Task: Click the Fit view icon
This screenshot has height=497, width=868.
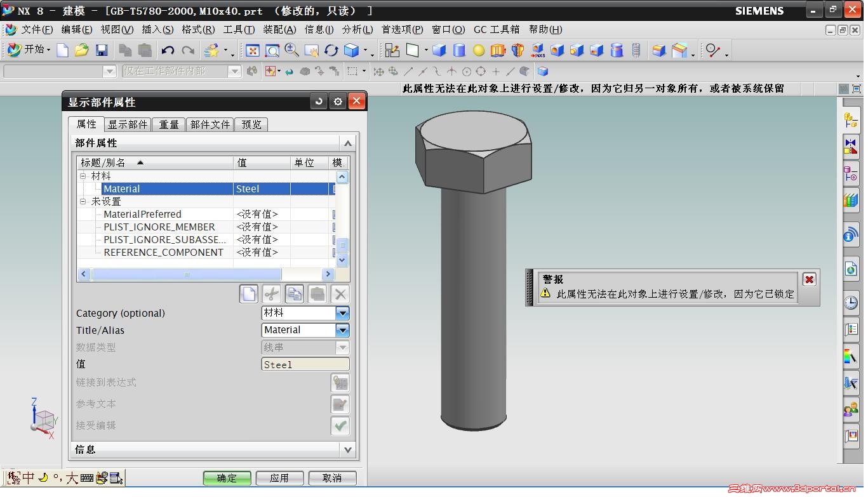Action: [253, 51]
